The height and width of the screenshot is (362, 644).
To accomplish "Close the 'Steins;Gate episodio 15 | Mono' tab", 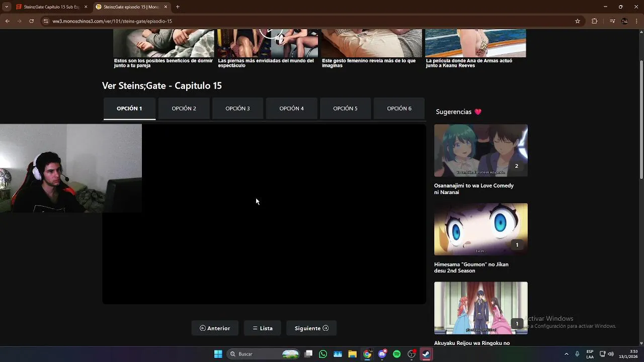I will pyautogui.click(x=166, y=7).
